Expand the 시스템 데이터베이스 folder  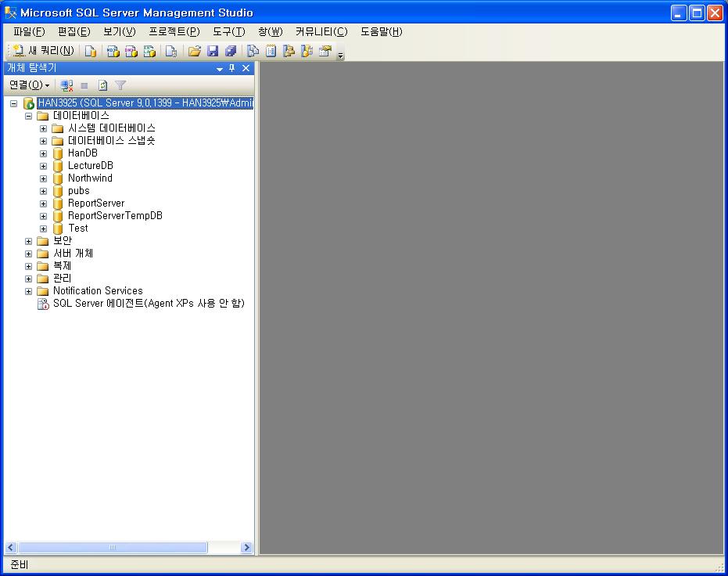[43, 128]
